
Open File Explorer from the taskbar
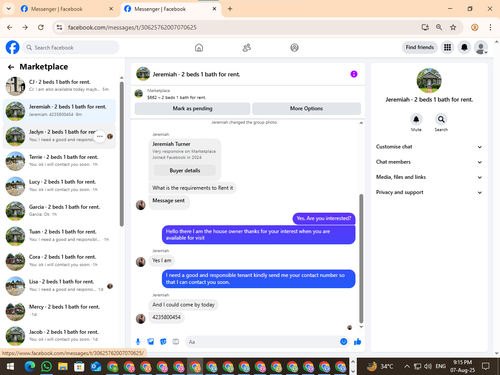63,367
